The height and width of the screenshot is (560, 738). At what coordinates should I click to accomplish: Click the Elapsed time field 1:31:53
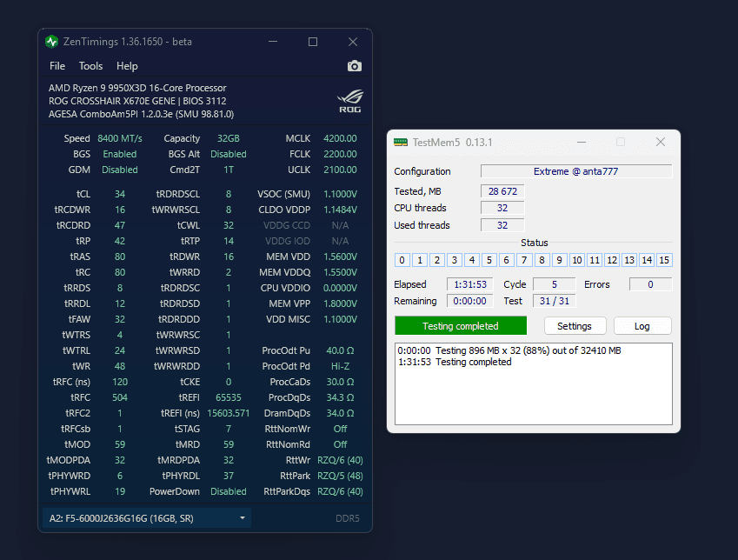pos(469,284)
